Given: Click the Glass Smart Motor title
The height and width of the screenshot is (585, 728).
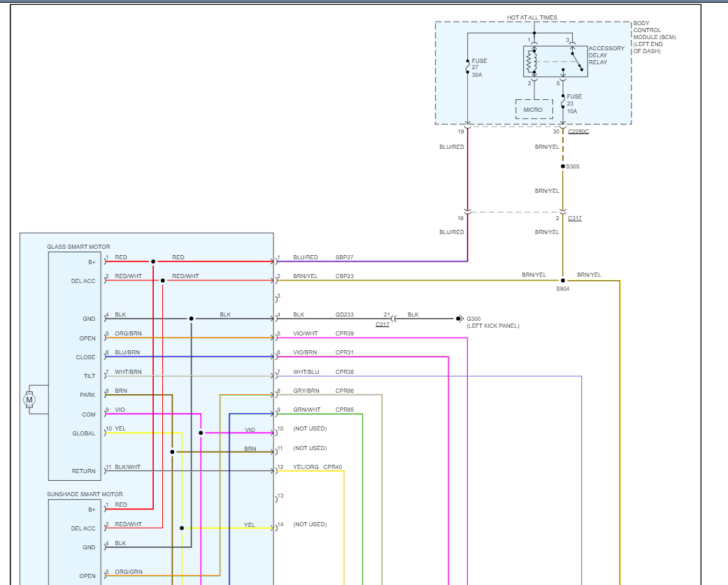Looking at the screenshot, I should point(78,247).
